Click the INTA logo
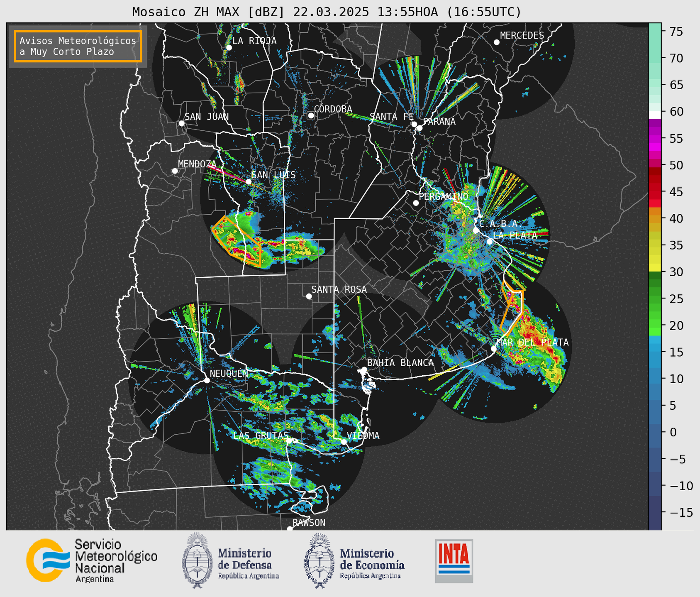The width and height of the screenshot is (700, 597). 454,561
